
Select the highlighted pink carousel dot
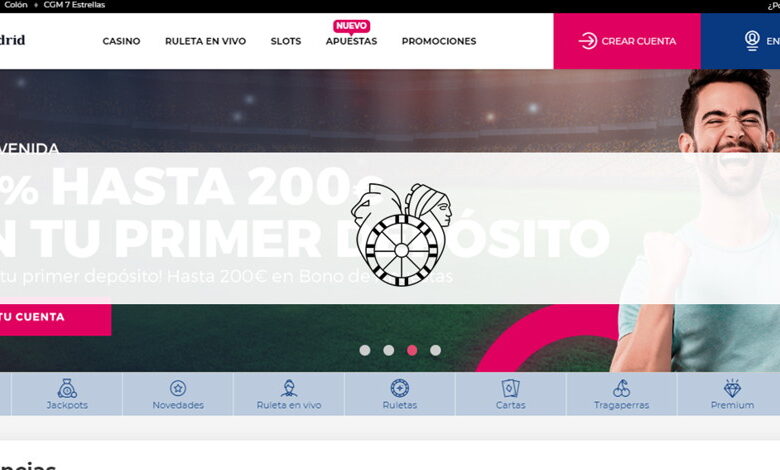(412, 350)
